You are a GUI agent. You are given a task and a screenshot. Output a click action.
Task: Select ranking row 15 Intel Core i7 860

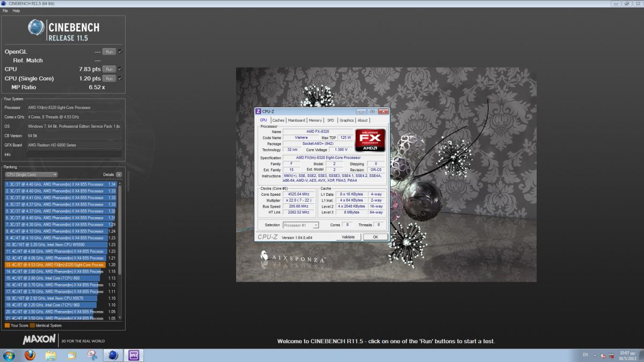[x=61, y=278]
